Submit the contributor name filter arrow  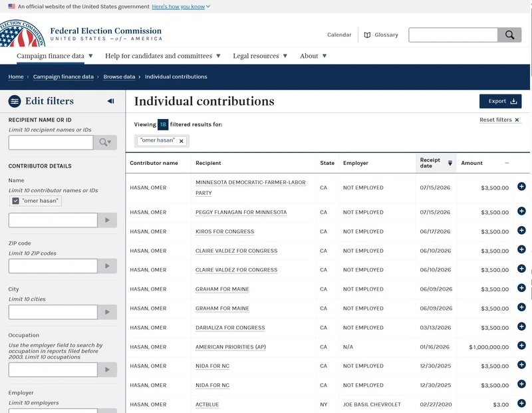pyautogui.click(x=107, y=220)
